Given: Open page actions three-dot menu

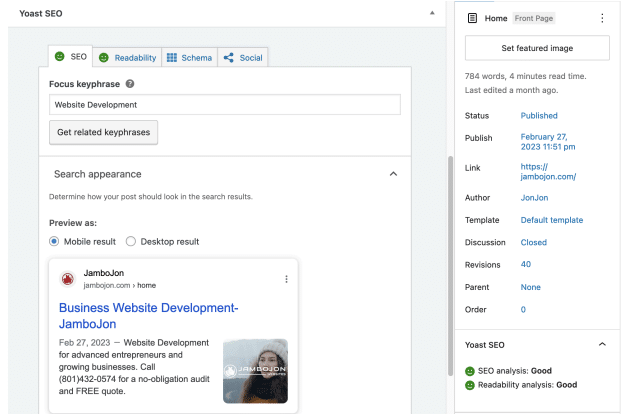Looking at the screenshot, I should 602,18.
